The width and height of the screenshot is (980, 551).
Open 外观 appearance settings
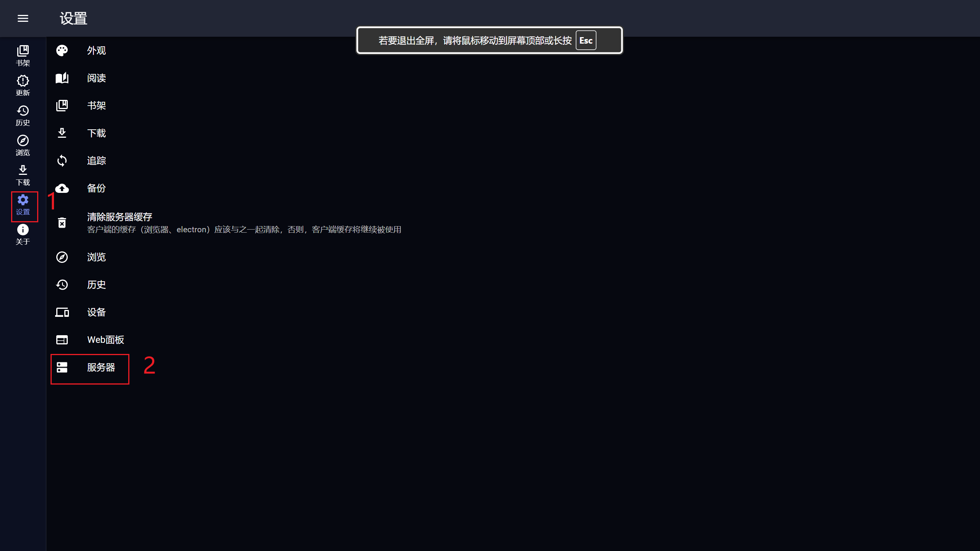point(96,51)
